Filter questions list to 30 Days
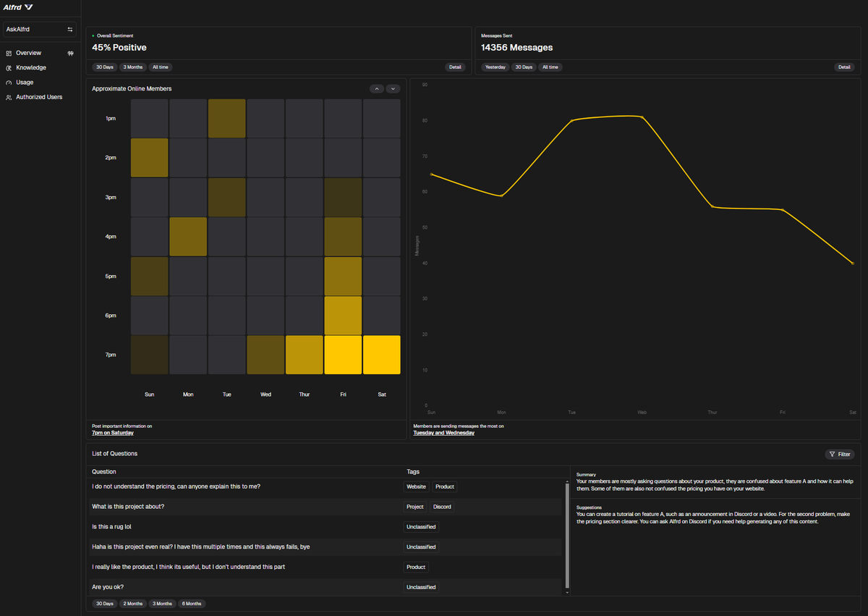 (104, 603)
